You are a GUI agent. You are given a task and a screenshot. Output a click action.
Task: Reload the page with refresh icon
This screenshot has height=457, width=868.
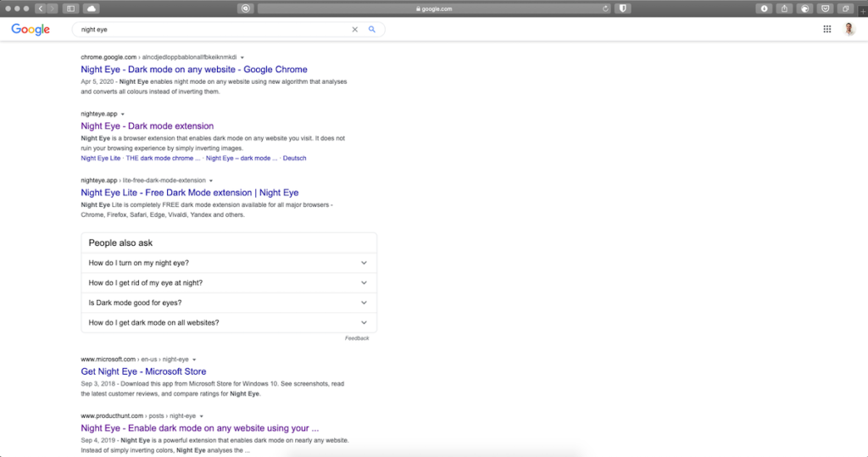click(x=605, y=8)
